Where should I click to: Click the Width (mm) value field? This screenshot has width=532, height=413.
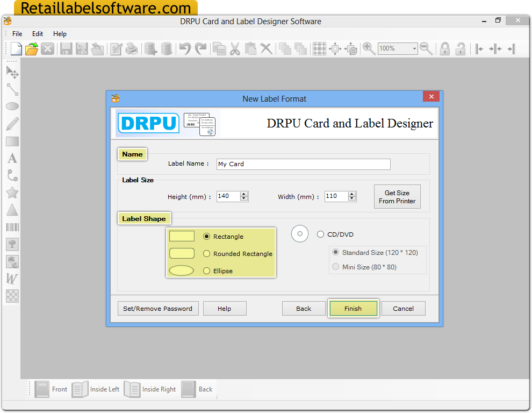(x=336, y=196)
